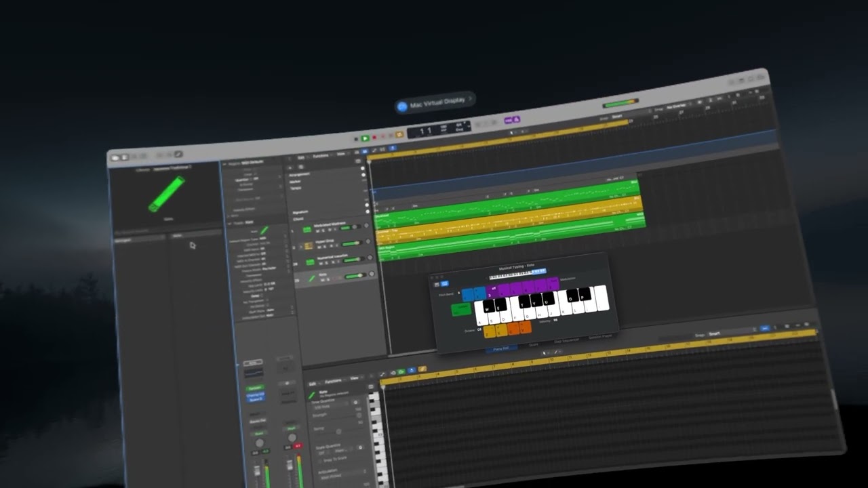
Task: Switch to the Score tab
Action: [x=533, y=344]
